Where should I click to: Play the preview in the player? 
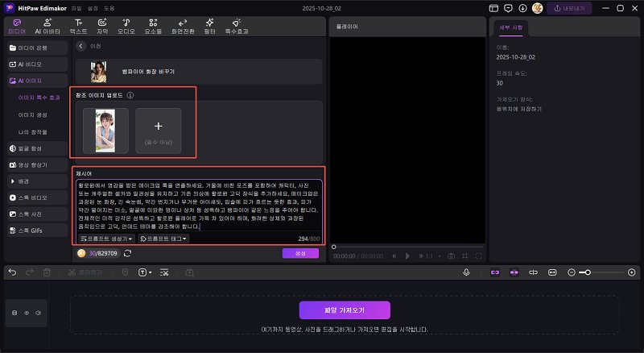coord(407,256)
